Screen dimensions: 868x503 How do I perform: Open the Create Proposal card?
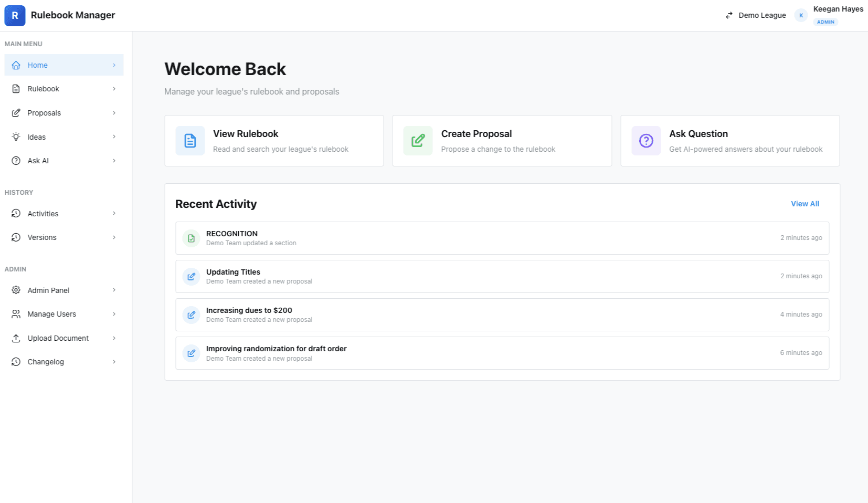[502, 140]
